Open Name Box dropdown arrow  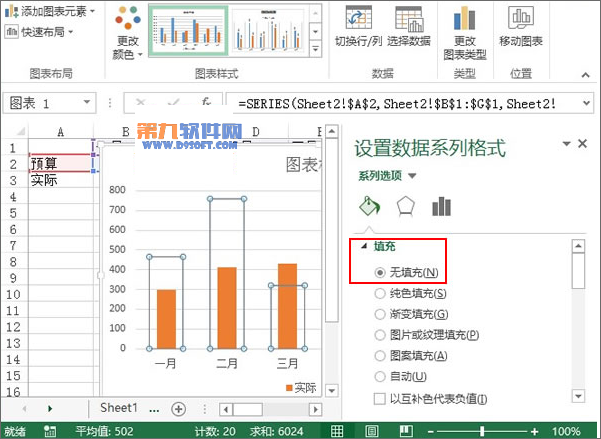click(87, 102)
